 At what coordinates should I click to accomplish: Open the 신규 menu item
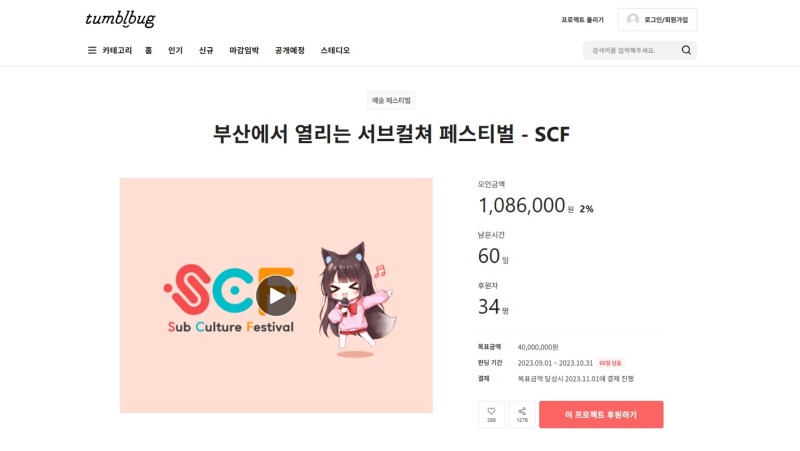coord(206,50)
